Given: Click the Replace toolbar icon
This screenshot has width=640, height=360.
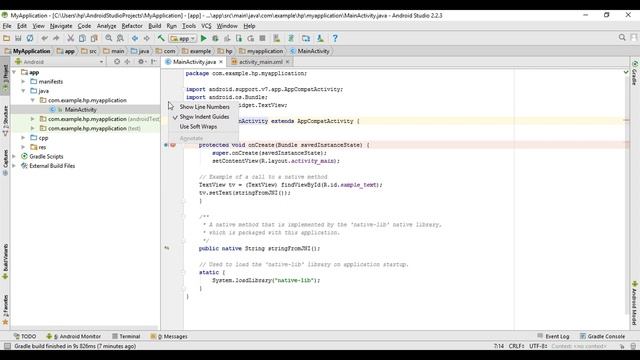Looking at the screenshot, I should coord(120,38).
